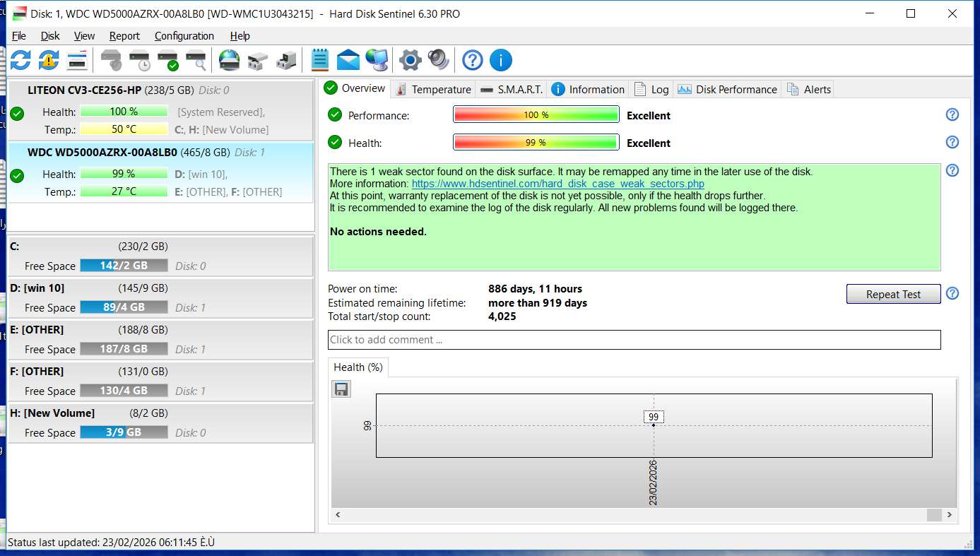
Task: Click the blue Refresh arrows toolbar icon
Action: (x=20, y=60)
